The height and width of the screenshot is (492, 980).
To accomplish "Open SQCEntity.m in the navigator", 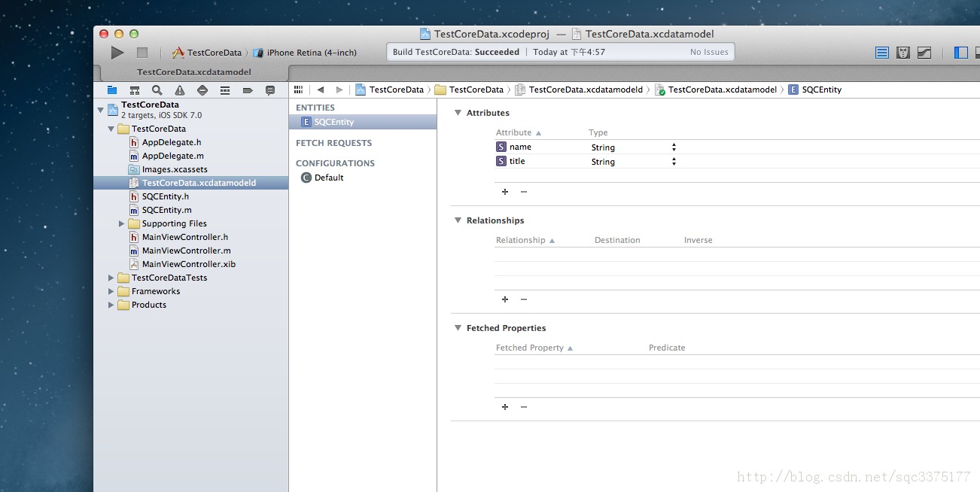I will (x=167, y=210).
